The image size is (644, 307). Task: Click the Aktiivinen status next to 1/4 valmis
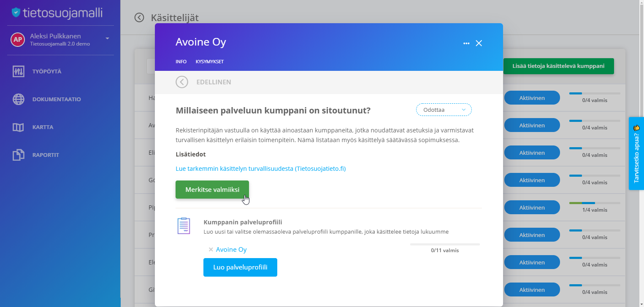[x=532, y=207]
